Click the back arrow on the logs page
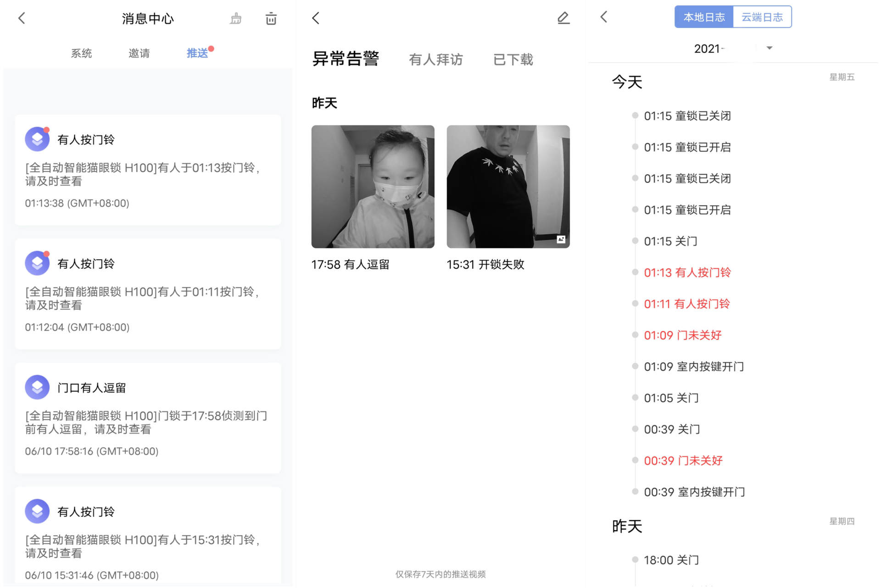Screen dimensions: 881x588 [603, 17]
